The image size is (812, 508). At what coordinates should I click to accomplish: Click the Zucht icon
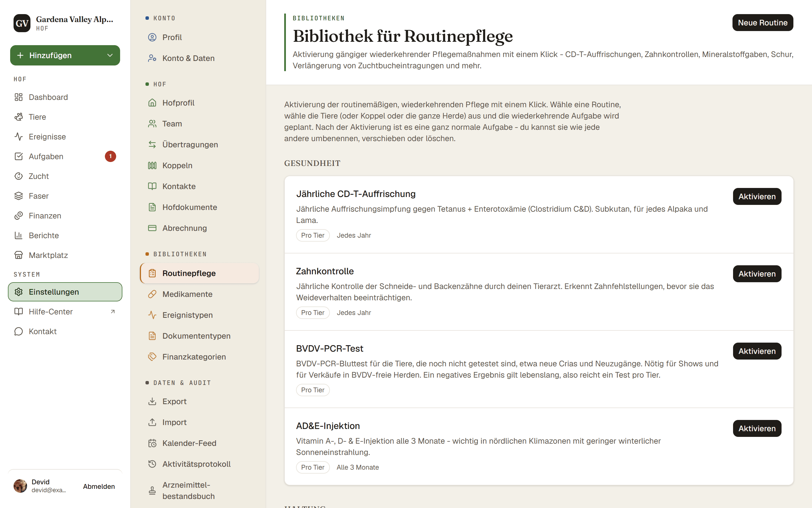click(x=18, y=176)
